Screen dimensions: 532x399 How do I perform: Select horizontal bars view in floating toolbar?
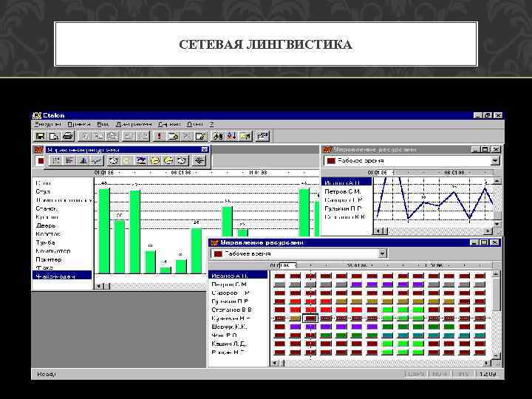click(69, 160)
